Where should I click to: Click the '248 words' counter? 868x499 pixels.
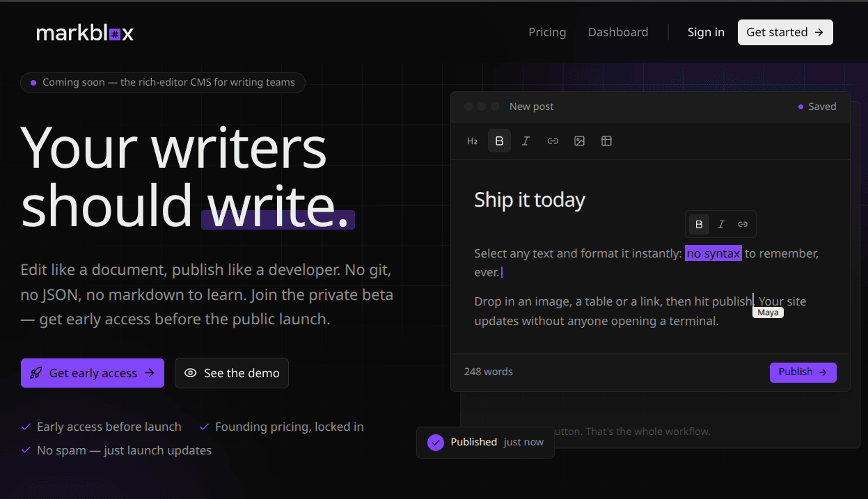pos(489,372)
